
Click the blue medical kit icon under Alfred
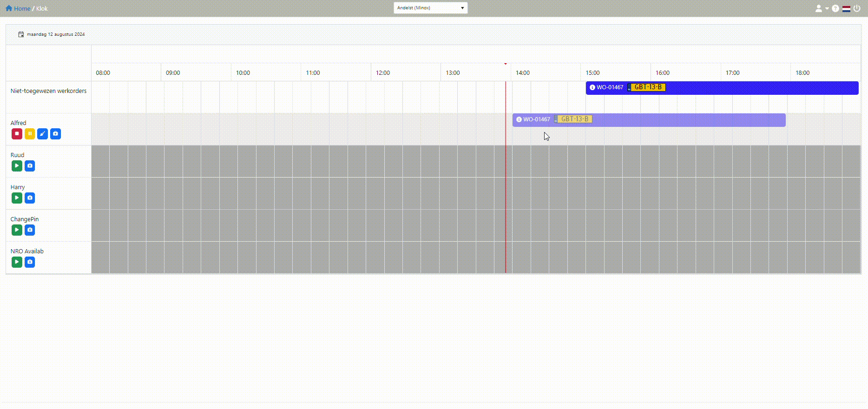point(55,134)
